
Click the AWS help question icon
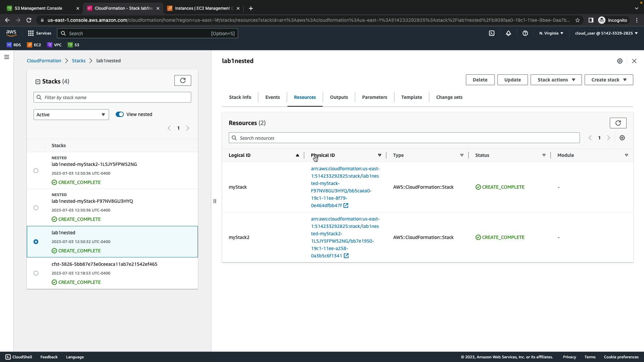525,33
